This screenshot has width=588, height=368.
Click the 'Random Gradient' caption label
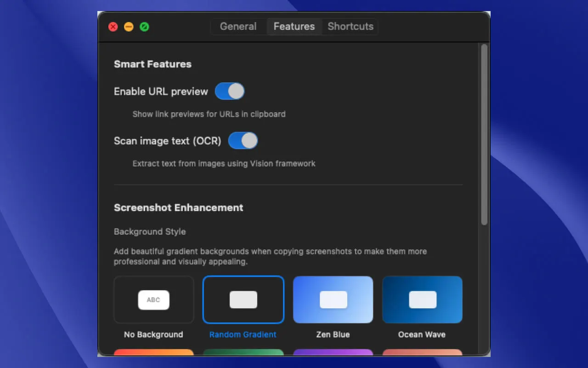(243, 334)
